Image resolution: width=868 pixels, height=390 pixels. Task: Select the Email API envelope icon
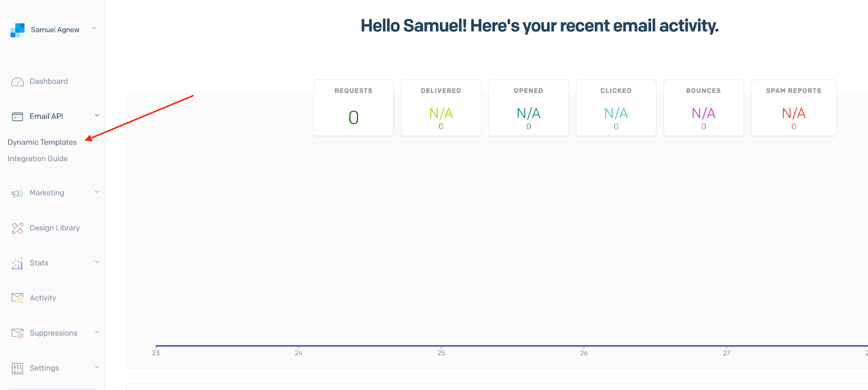[17, 116]
